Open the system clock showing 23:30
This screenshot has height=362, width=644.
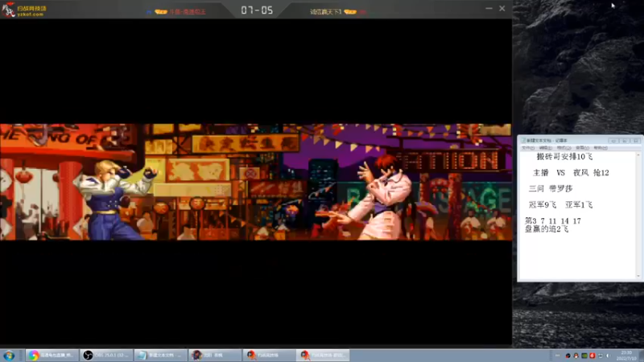627,356
